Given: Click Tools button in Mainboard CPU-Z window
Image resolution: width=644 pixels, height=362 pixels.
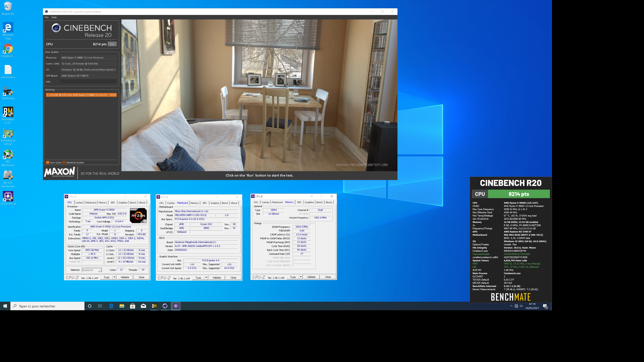Looking at the screenshot, I should click(x=198, y=278).
